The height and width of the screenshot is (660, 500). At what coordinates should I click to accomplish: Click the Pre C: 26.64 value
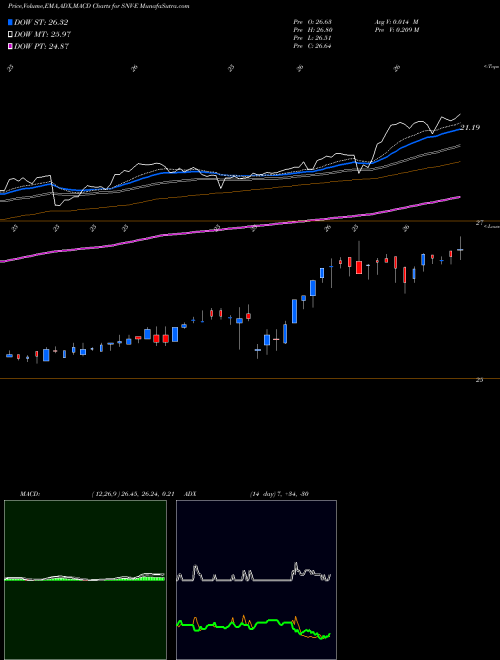(x=312, y=46)
